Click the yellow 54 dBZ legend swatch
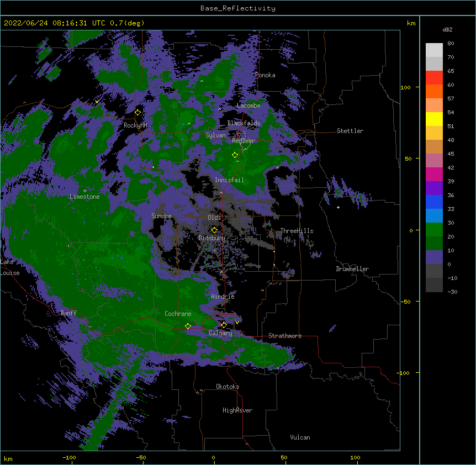This screenshot has width=476, height=465. [434, 119]
